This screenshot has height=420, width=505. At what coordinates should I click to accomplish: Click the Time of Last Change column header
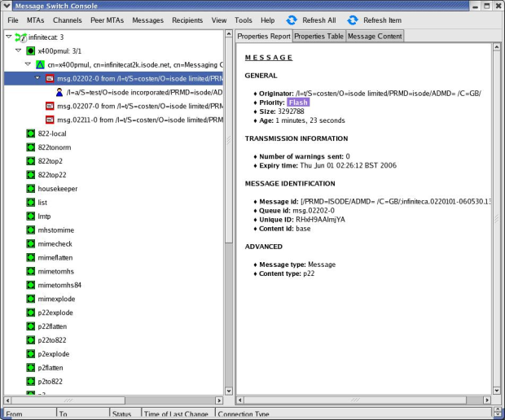(173, 413)
